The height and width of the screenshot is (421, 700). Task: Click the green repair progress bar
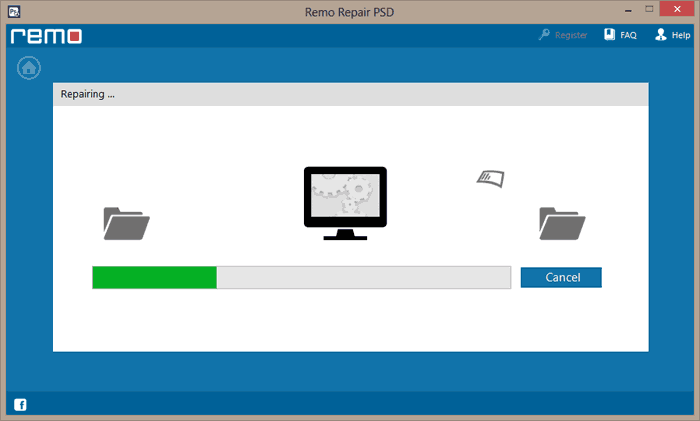[301, 277]
